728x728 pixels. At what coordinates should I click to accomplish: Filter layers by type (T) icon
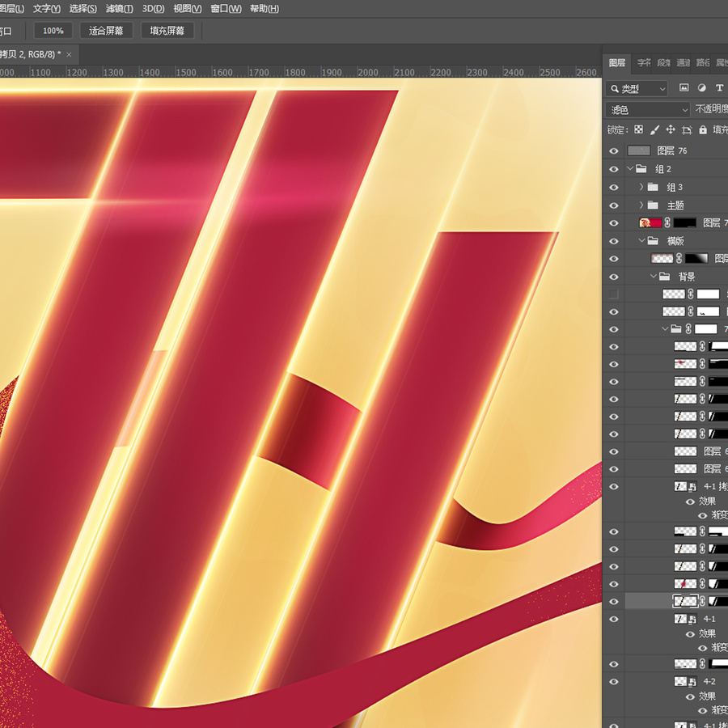pyautogui.click(x=719, y=87)
